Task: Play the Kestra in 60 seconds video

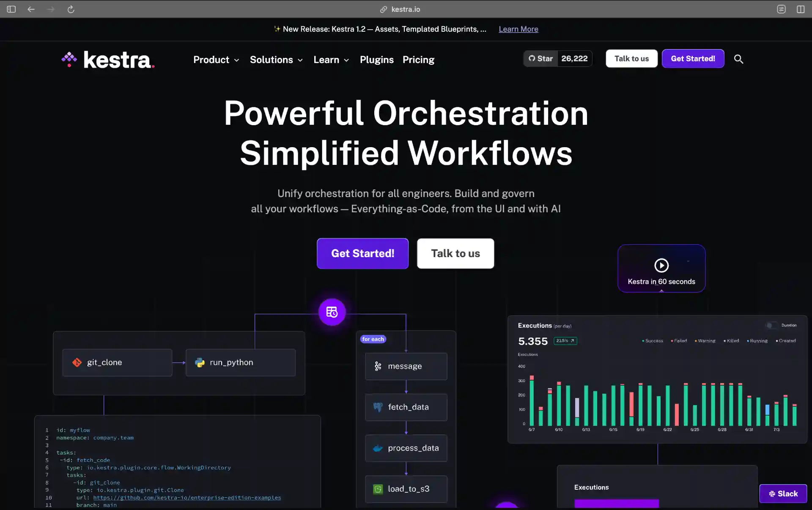Action: pos(661,266)
